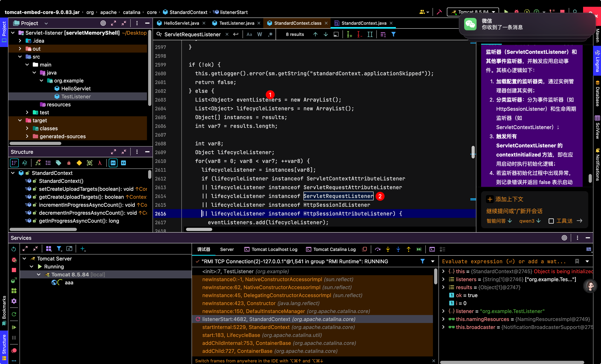Open the Tomcat Catalina Log tab
601x364 pixels.
pos(331,249)
